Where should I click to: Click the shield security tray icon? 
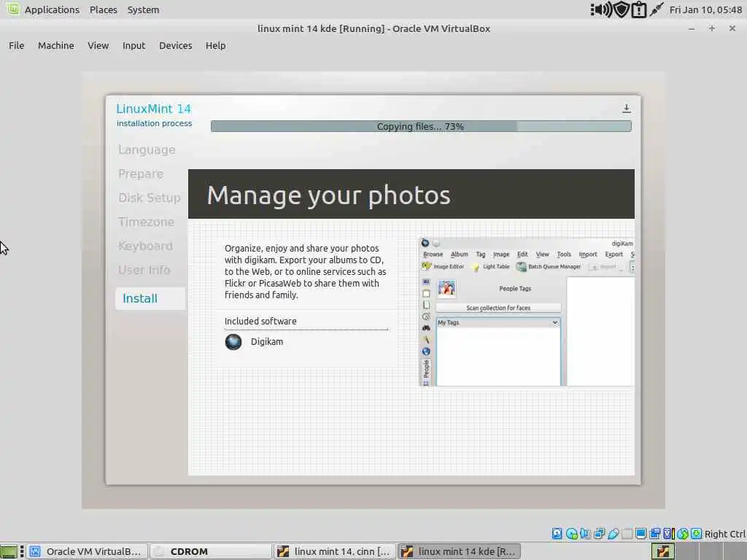click(x=622, y=9)
